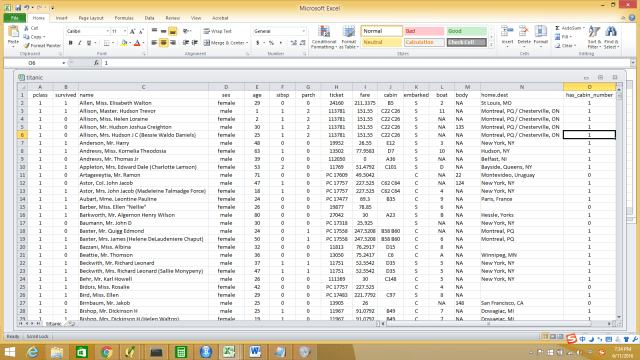Screen dimensions: 640x360
Task: Open the Clear dropdown in Editing
Action: [575, 46]
